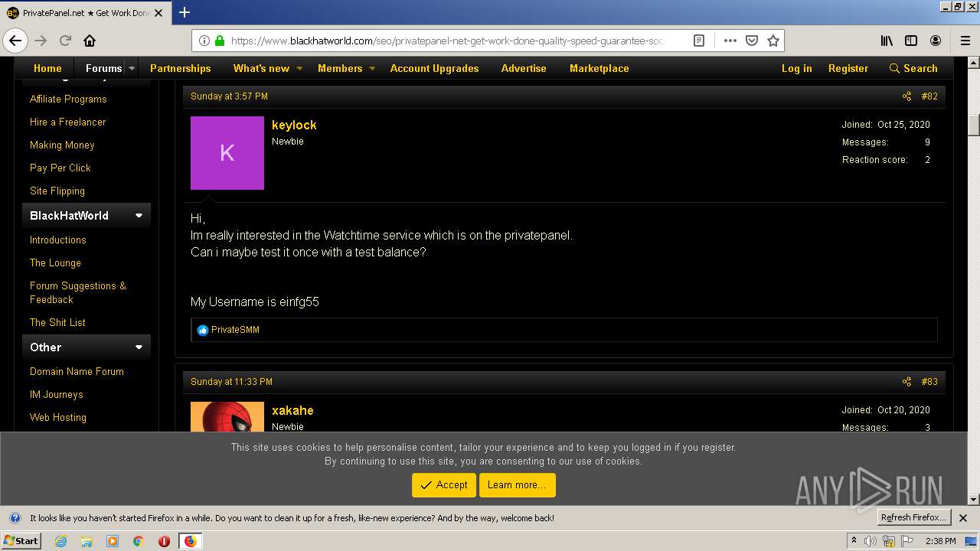Launch Chrome from the taskbar
980x551 pixels.
point(138,541)
